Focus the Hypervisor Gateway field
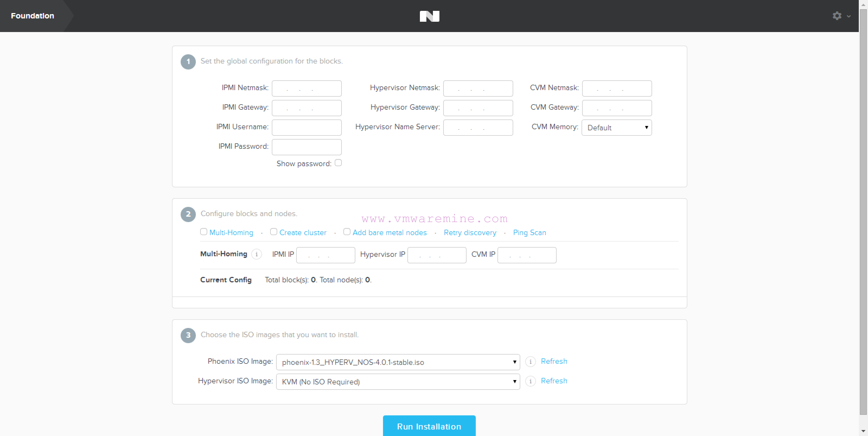868x436 pixels. (478, 108)
